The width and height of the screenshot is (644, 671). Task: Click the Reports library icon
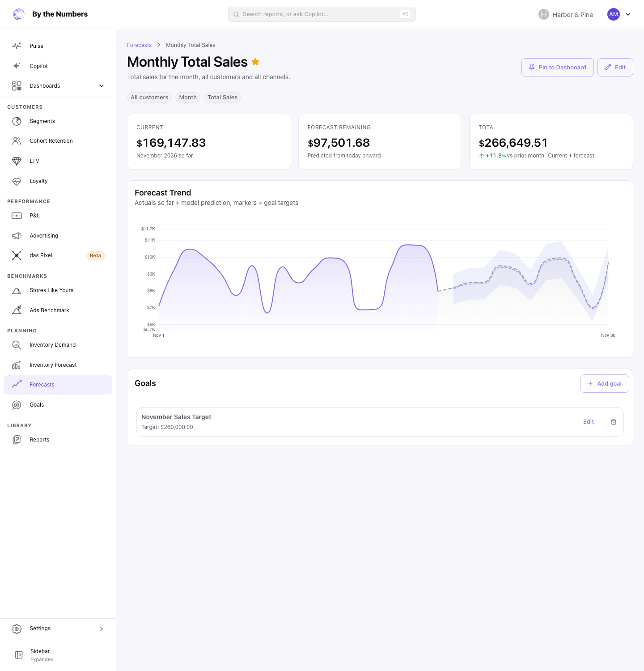coord(17,440)
